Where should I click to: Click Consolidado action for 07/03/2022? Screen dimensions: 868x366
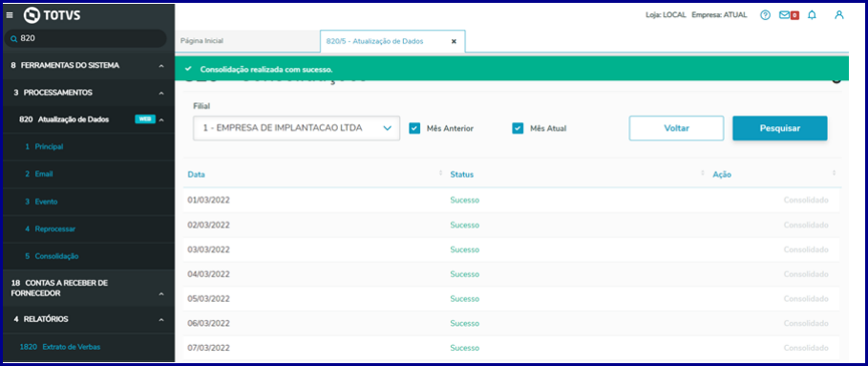(x=806, y=348)
